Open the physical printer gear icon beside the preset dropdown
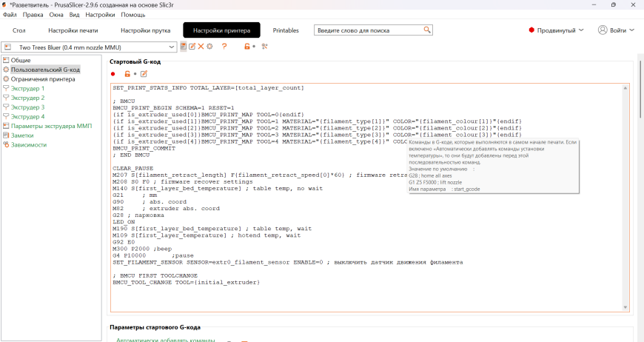Image resolution: width=644 pixels, height=342 pixels. click(210, 47)
